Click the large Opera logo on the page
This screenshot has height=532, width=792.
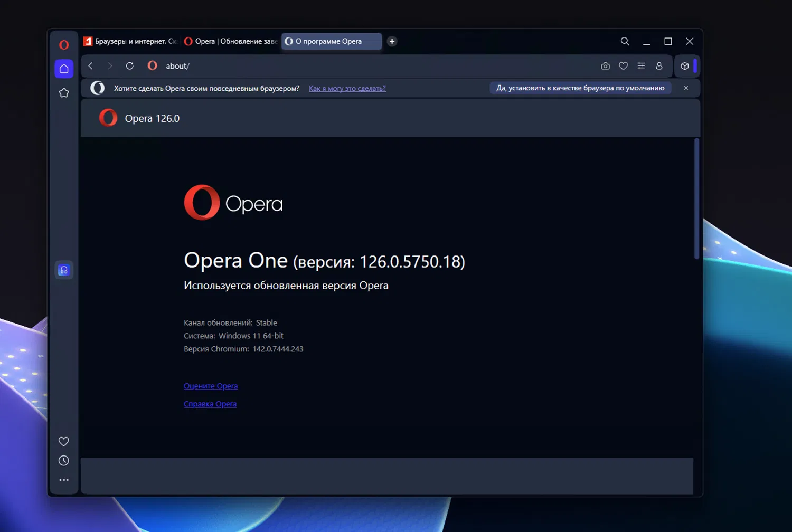coord(233,203)
